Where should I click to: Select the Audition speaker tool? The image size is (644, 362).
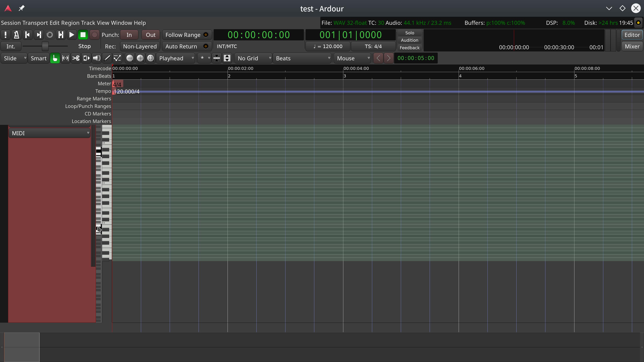point(97,58)
